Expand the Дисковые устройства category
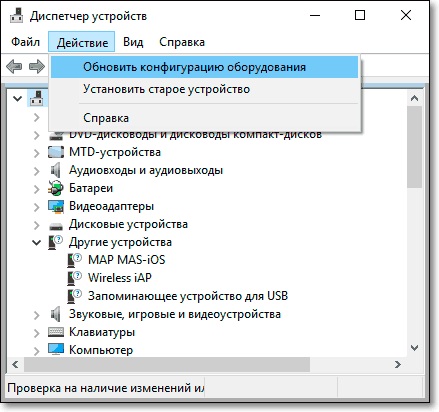Screen dimensions: 439x412 coord(36,225)
